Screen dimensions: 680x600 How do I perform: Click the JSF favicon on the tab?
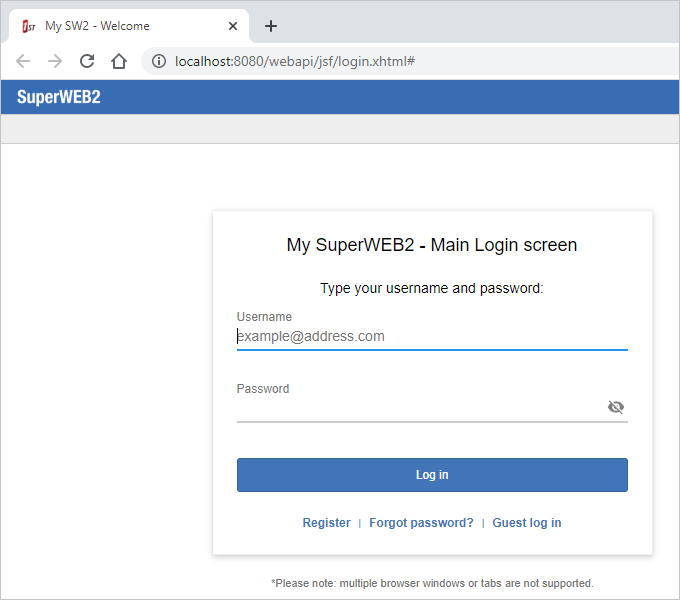29,26
